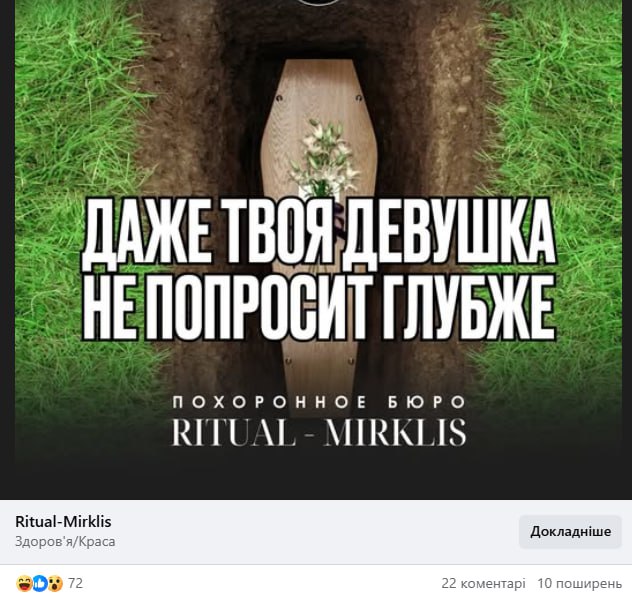The width and height of the screenshot is (632, 601).
Task: Open the Ritual-Mirklis page title link
Action: point(63,522)
